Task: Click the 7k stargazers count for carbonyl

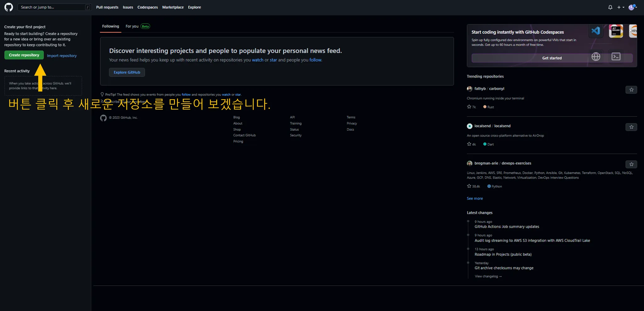Action: pyautogui.click(x=471, y=107)
